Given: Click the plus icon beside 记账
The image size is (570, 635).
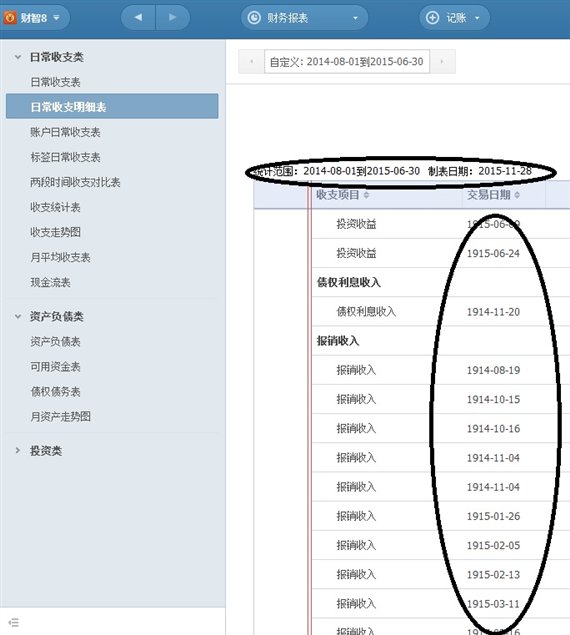Looking at the screenshot, I should click(x=432, y=18).
